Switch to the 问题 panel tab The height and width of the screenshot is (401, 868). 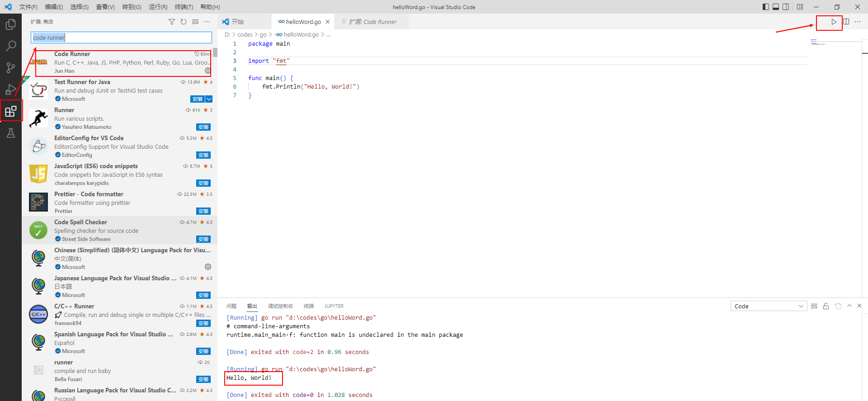pyautogui.click(x=231, y=306)
